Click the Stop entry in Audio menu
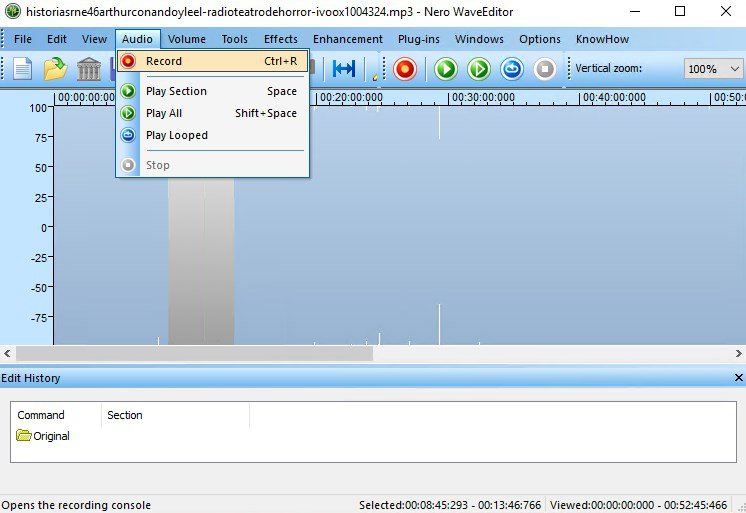Screen dimensions: 746x513 (x=212, y=165)
